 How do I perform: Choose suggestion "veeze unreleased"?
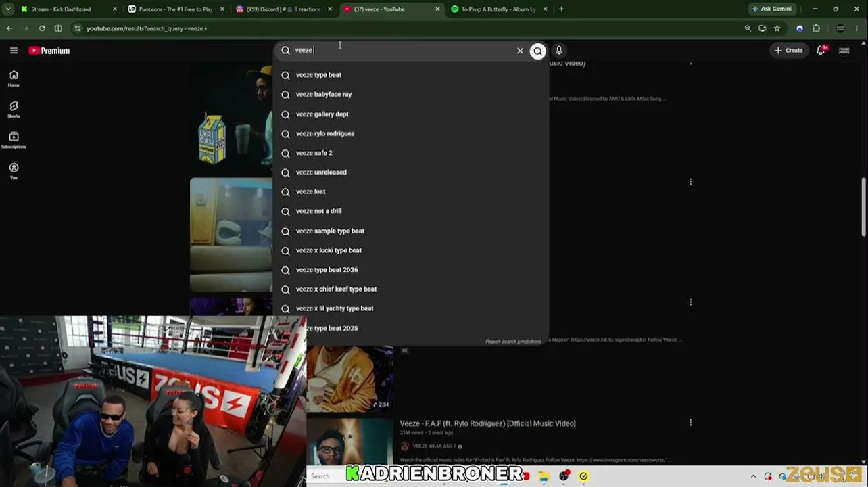click(x=411, y=172)
